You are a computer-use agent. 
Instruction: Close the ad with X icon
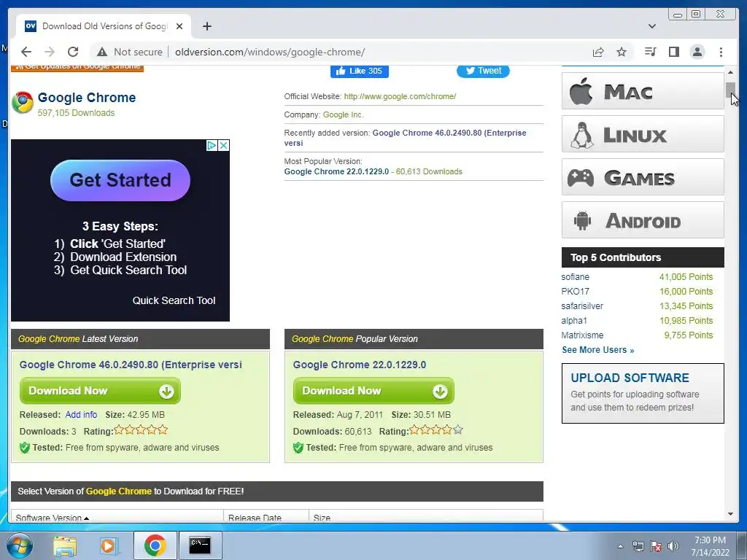[223, 145]
